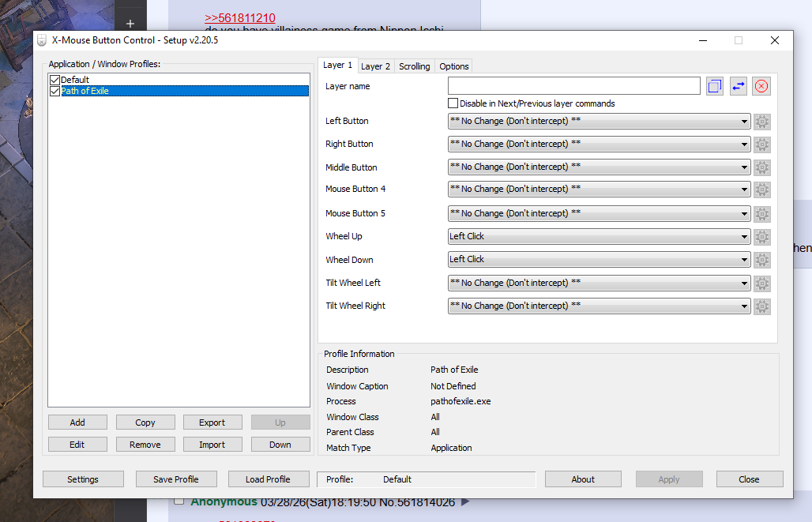Screen dimensions: 812x522
Task: Click the Import button
Action: pyautogui.click(x=212, y=445)
